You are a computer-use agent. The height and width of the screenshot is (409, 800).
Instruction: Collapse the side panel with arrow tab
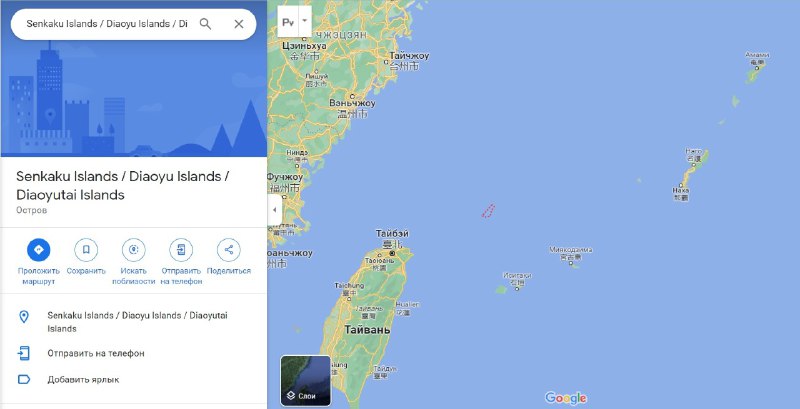click(274, 210)
